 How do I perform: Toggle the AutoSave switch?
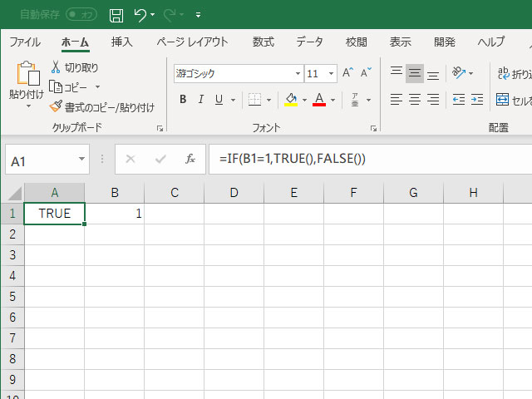(81, 15)
